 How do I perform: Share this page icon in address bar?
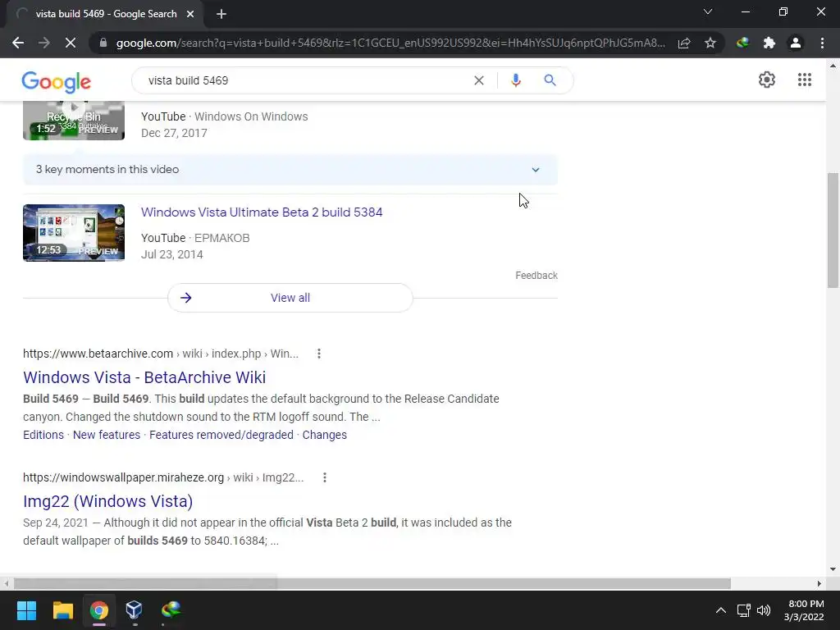684,43
